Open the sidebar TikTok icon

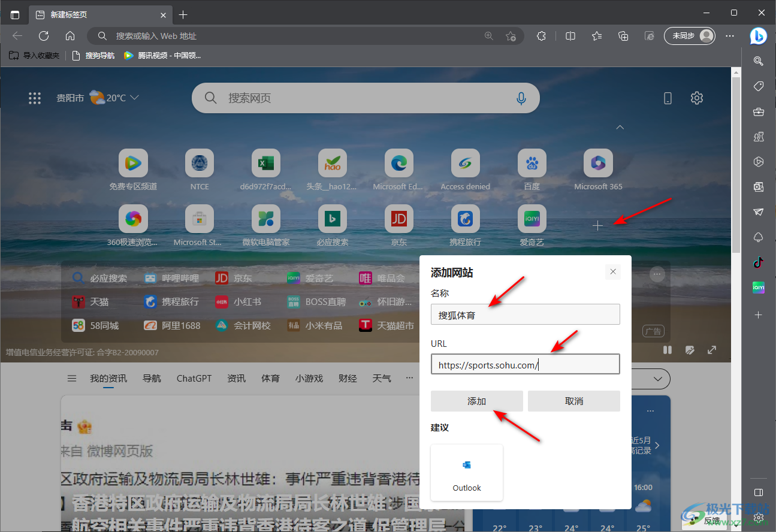[x=759, y=262]
